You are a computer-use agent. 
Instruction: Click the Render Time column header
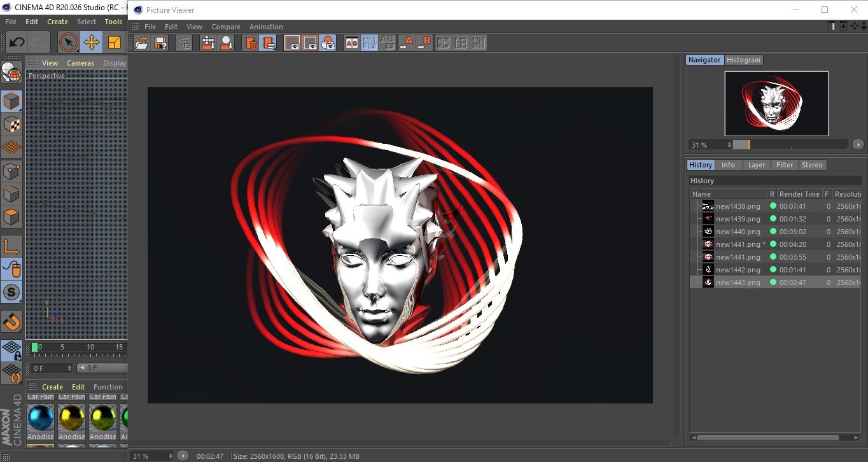point(799,194)
